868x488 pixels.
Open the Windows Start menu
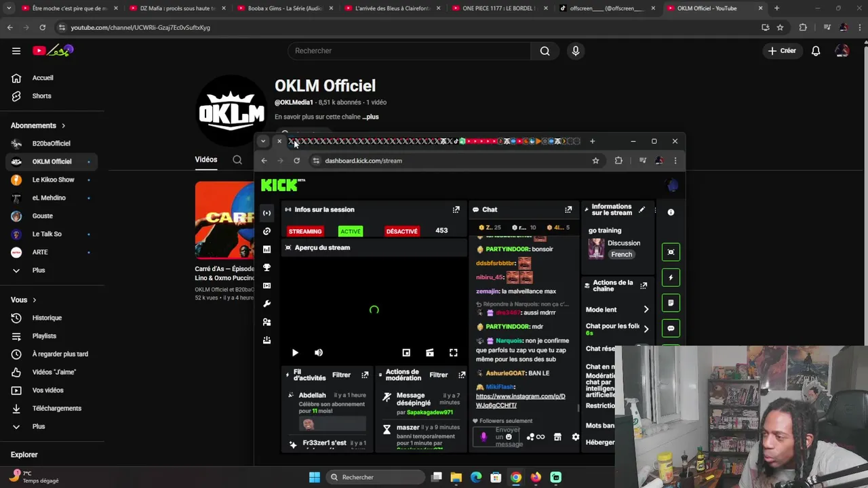[315, 477]
